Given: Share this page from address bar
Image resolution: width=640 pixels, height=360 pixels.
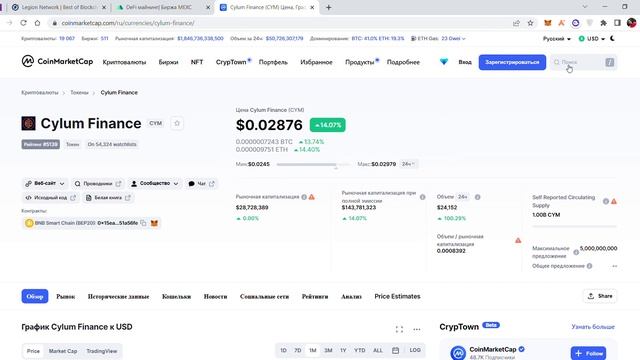Looking at the screenshot, I should click(x=516, y=23).
